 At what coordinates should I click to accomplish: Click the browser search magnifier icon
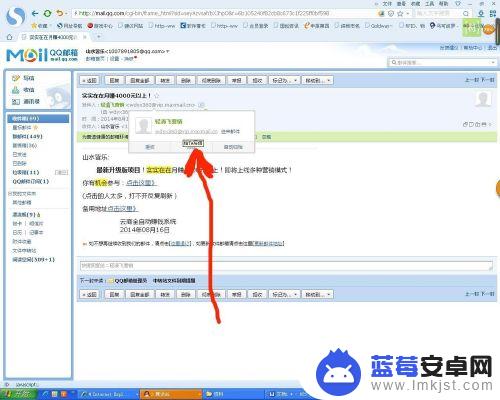pyautogui.click(x=466, y=14)
